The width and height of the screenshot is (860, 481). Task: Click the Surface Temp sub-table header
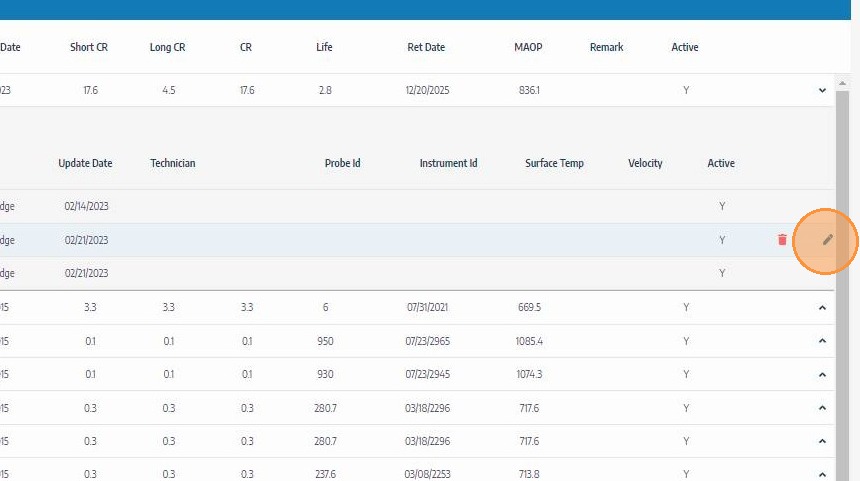tap(554, 163)
